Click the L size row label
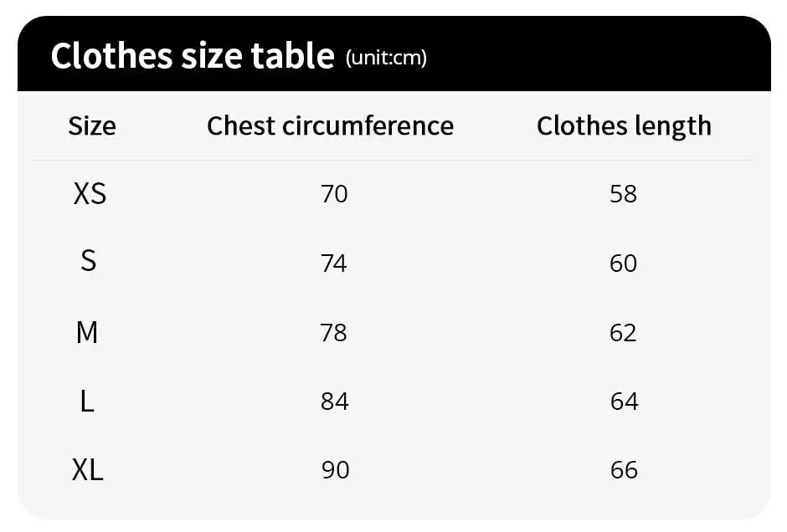This screenshot has width=787, height=532. tap(87, 402)
